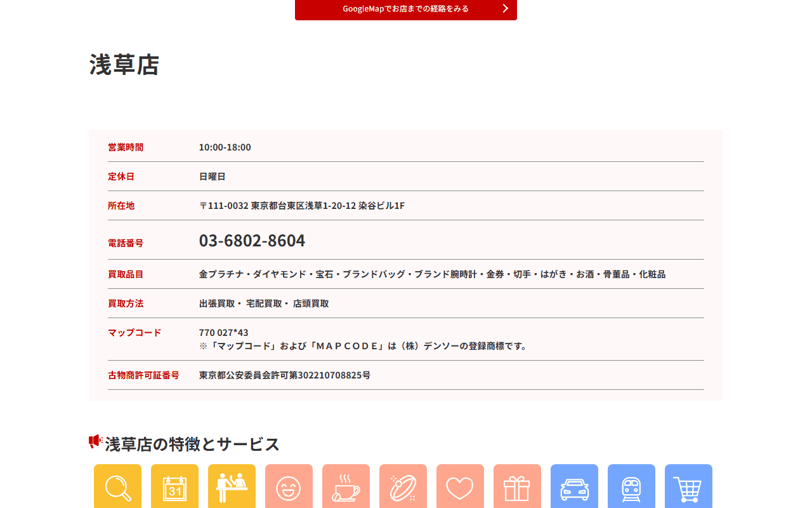Open the Google Map route button
This screenshot has height=508, width=812.
pyautogui.click(x=406, y=9)
